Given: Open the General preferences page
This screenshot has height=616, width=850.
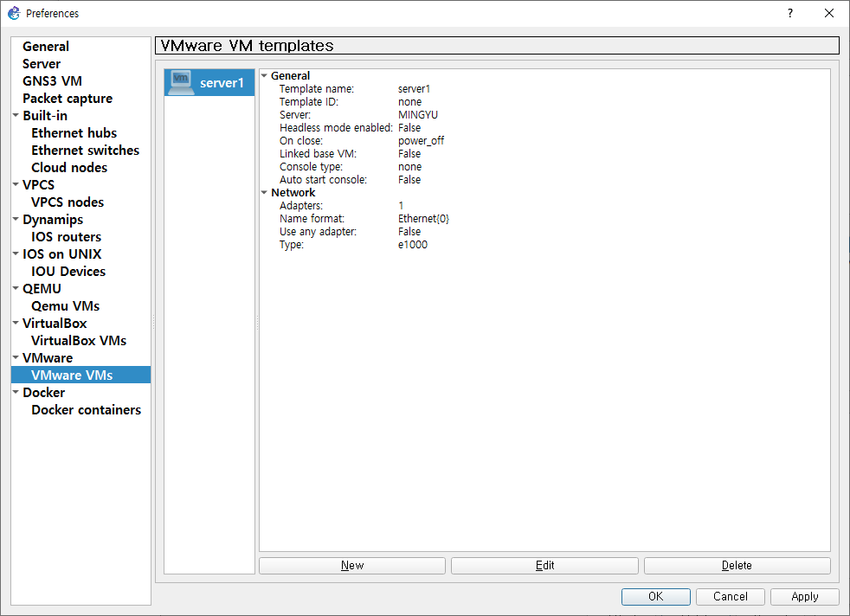Looking at the screenshot, I should (x=46, y=47).
